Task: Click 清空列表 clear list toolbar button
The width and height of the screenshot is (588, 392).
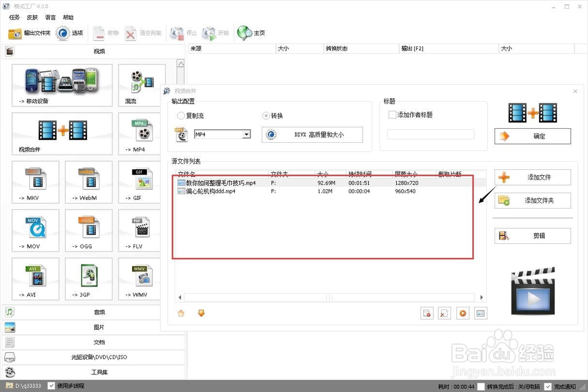Action: click(143, 33)
